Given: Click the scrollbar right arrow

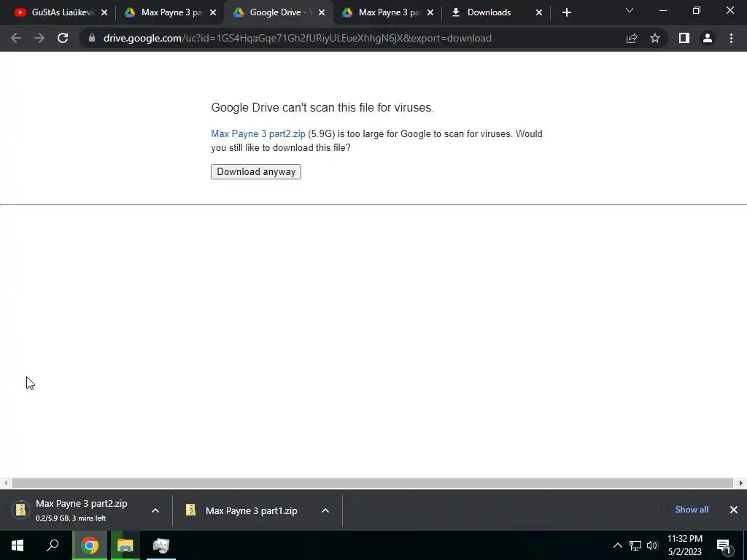Looking at the screenshot, I should coord(741,483).
